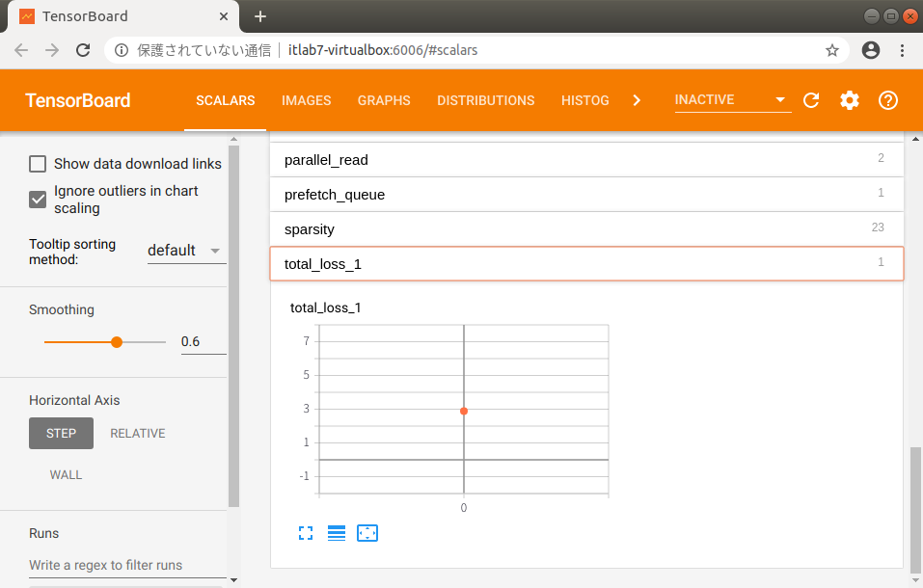Click the TensorBoard logo title
Image resolution: width=923 pixels, height=588 pixels.
point(78,100)
